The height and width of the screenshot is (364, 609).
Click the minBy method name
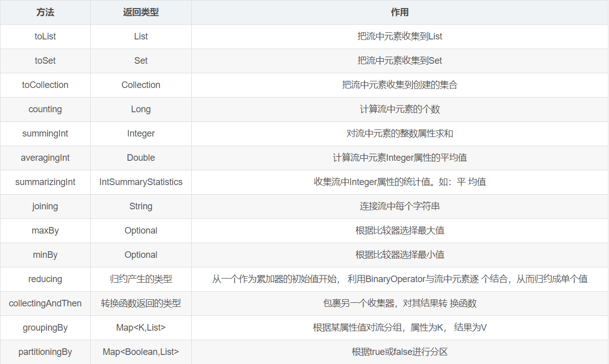pos(45,255)
